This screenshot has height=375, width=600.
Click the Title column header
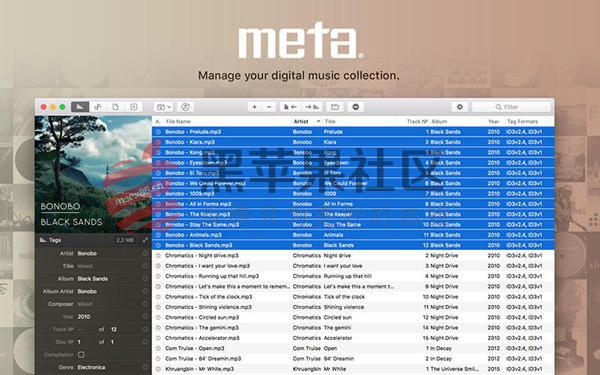(330, 121)
